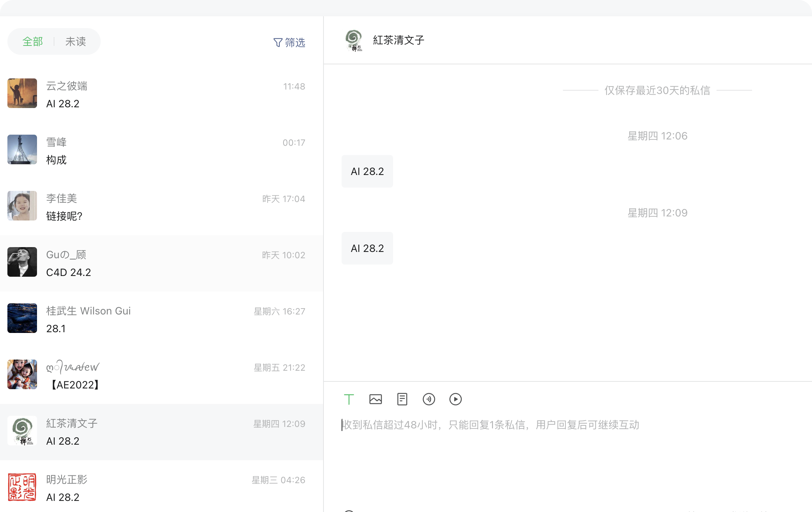Select the text message icon
812x512 pixels.
coord(349,399)
